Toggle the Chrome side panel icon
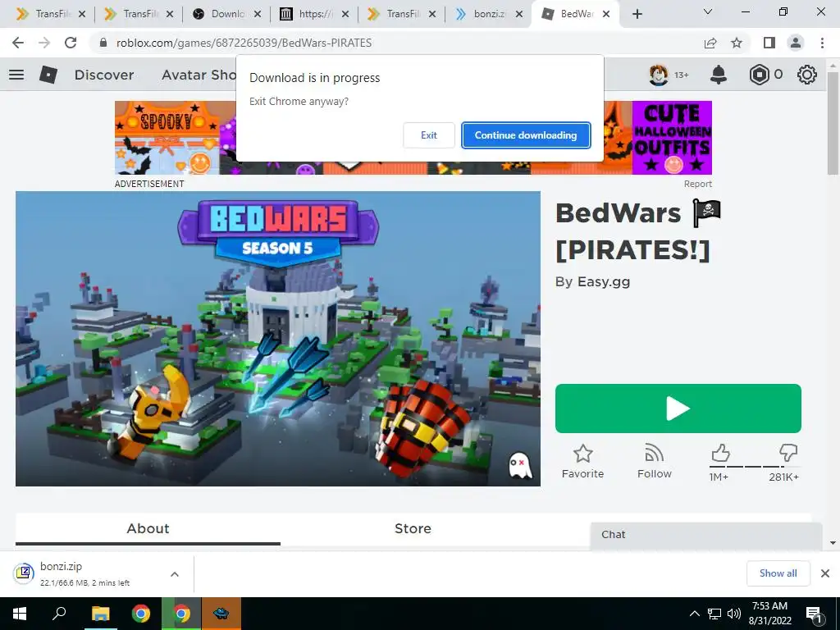 point(769,43)
